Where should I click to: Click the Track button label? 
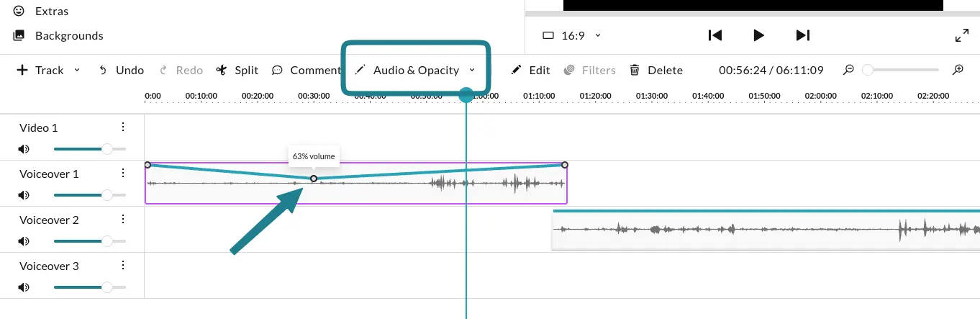coord(50,70)
